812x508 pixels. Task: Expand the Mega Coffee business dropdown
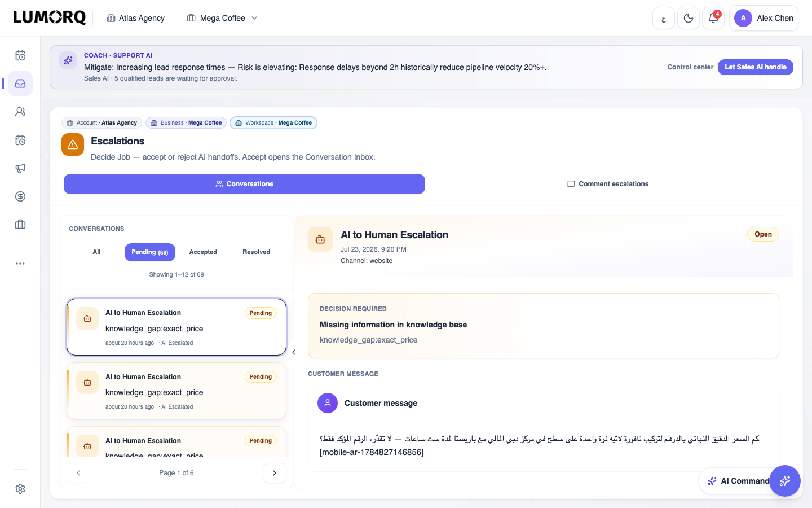(x=222, y=18)
